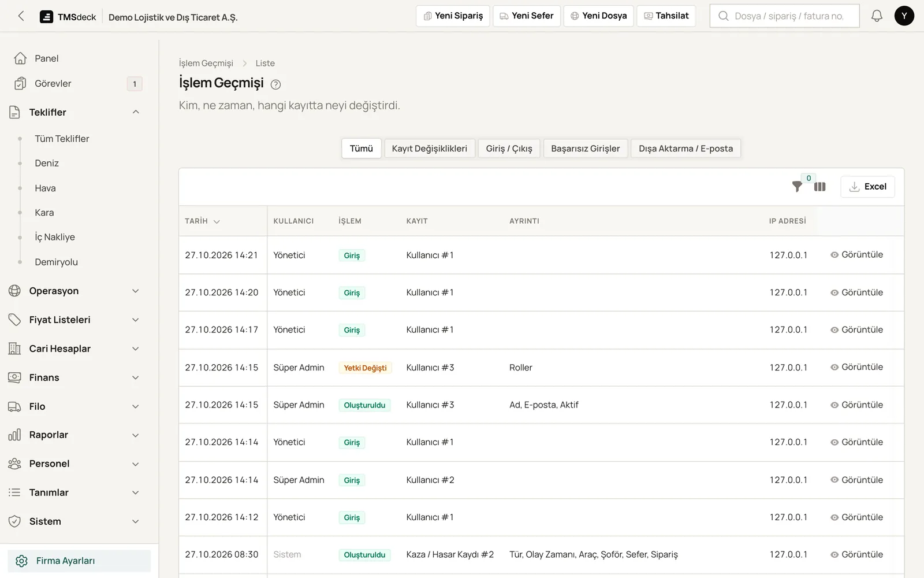Screen dimensions: 924x578
Task: Focus the Dosya / sipariş search field
Action: [785, 16]
